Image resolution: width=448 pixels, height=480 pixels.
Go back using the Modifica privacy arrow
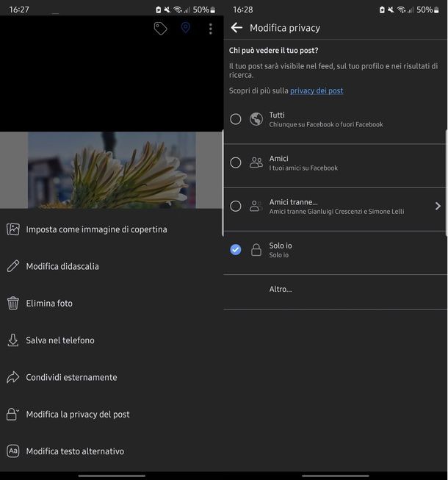(x=236, y=28)
